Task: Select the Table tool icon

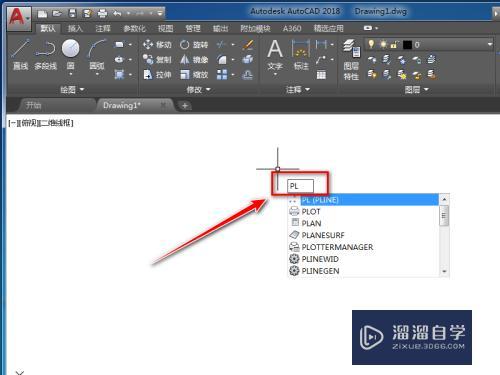Action: (x=321, y=75)
